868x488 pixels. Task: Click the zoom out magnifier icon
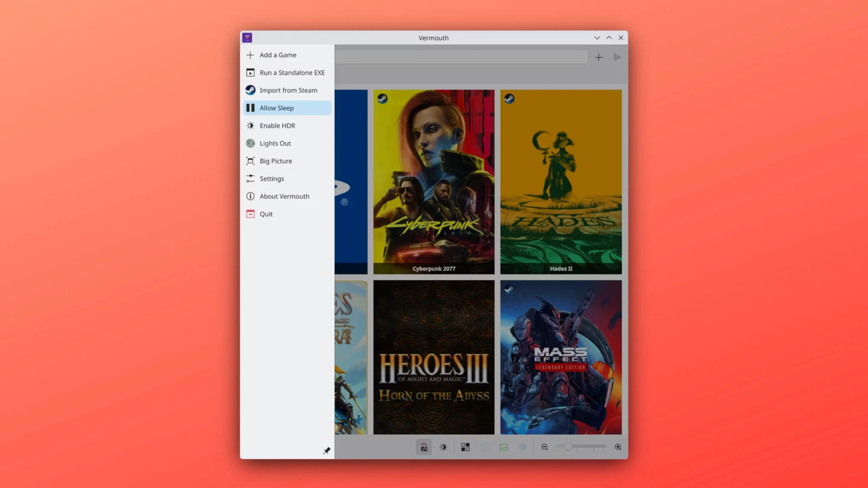(545, 447)
